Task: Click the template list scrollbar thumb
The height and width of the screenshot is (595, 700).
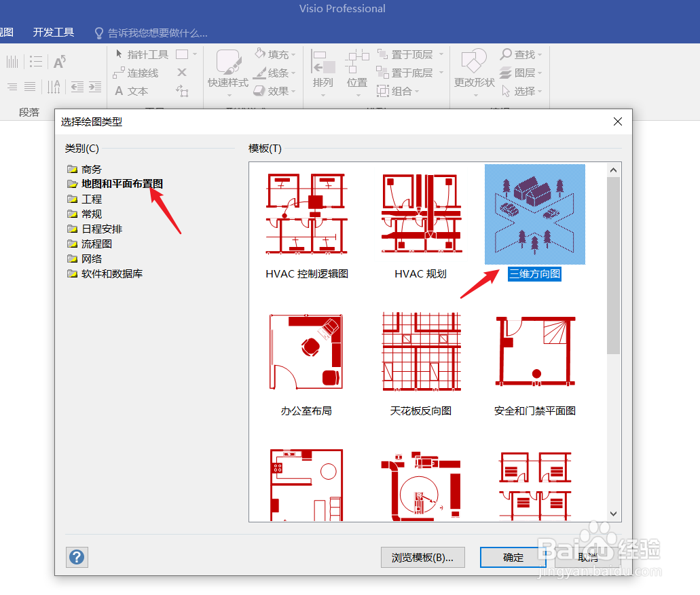Action: (613, 266)
